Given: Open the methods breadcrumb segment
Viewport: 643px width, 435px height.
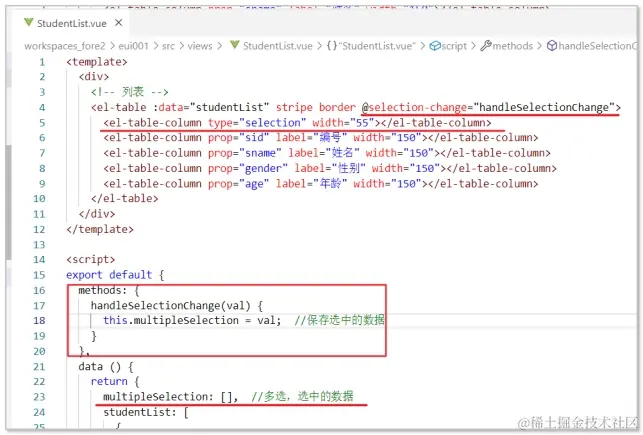Looking at the screenshot, I should tap(513, 46).
